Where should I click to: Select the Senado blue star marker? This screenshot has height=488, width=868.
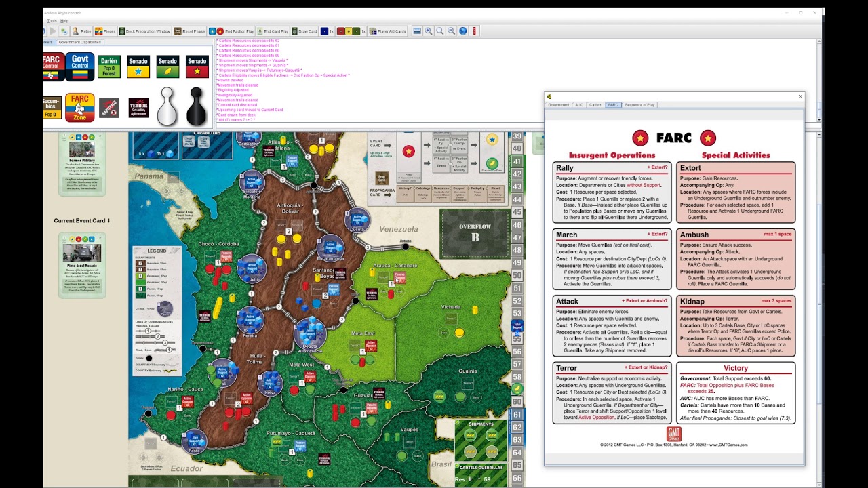point(138,66)
